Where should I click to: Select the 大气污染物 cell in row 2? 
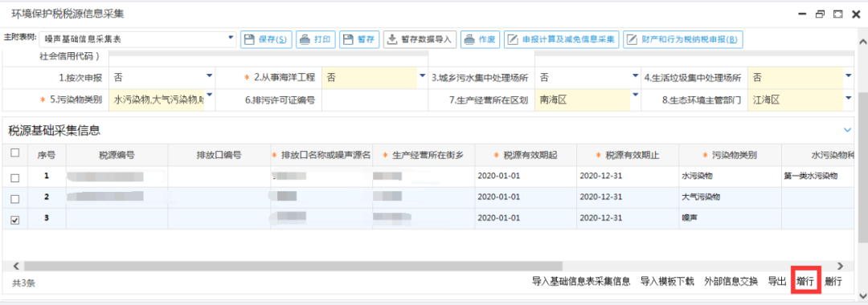click(730, 197)
